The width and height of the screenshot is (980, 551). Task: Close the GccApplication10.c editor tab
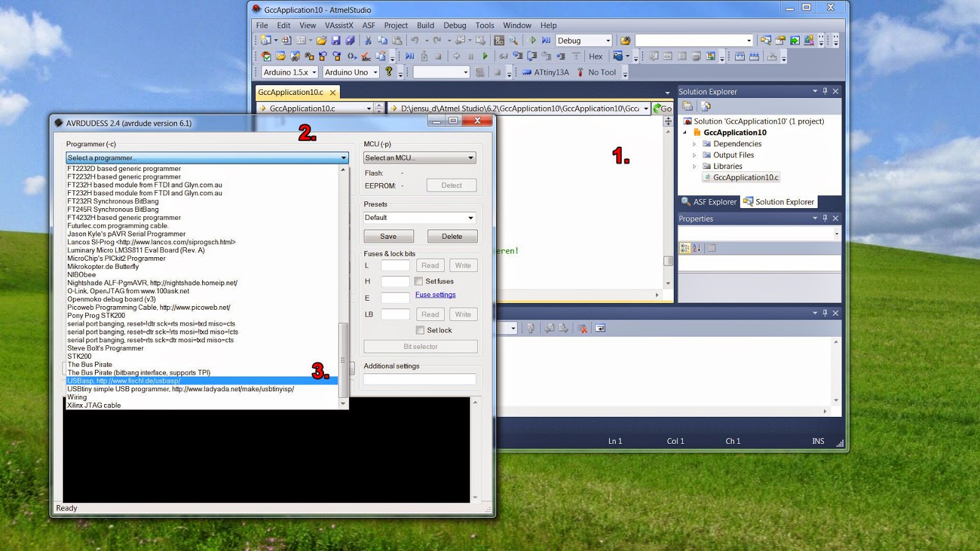(x=333, y=92)
